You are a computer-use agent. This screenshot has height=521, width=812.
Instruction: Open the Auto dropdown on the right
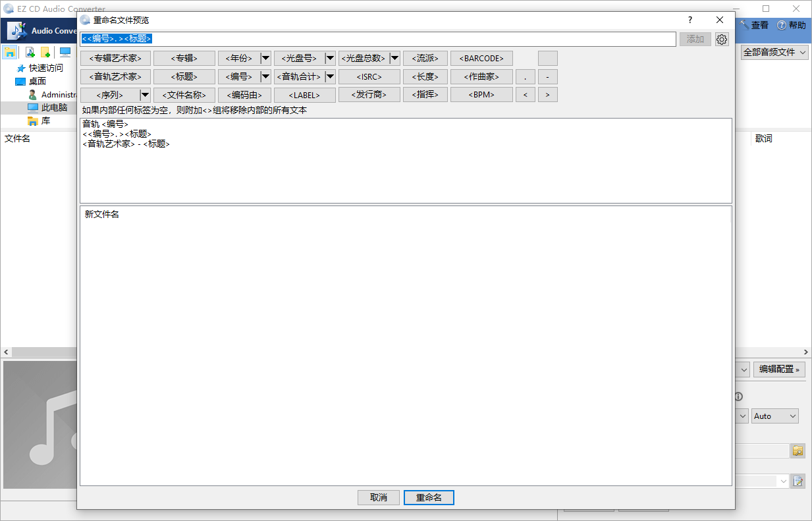click(774, 416)
